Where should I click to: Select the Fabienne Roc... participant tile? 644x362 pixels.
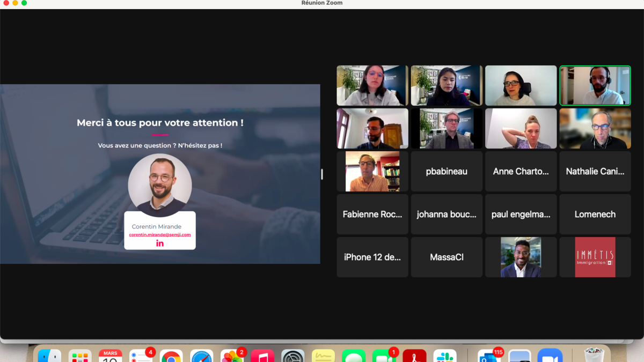click(x=372, y=215)
